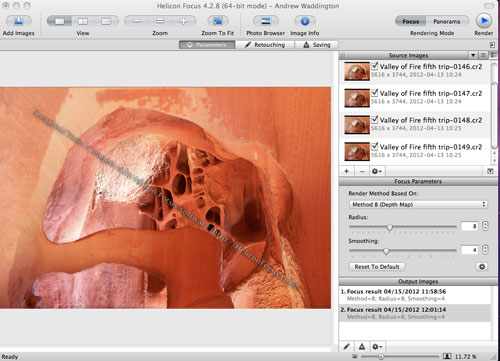Click the window toolbar toggle pill button
The image size is (500, 361).
pos(489,6)
